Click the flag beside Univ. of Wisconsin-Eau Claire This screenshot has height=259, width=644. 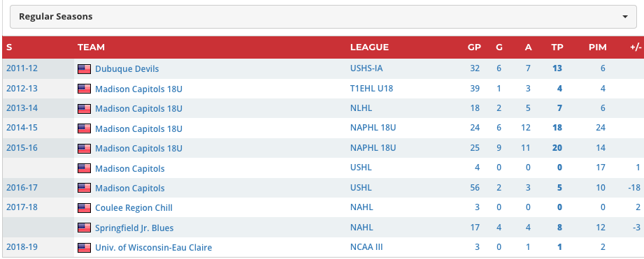[x=84, y=248]
